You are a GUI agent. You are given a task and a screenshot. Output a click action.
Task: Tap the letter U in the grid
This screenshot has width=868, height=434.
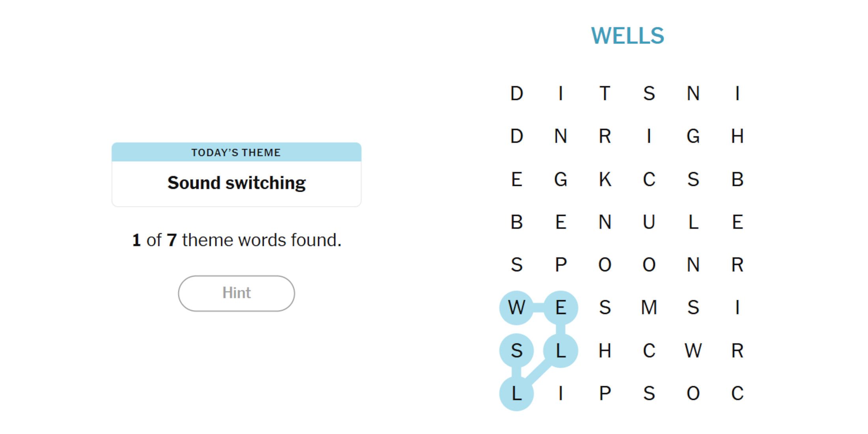[x=649, y=222]
